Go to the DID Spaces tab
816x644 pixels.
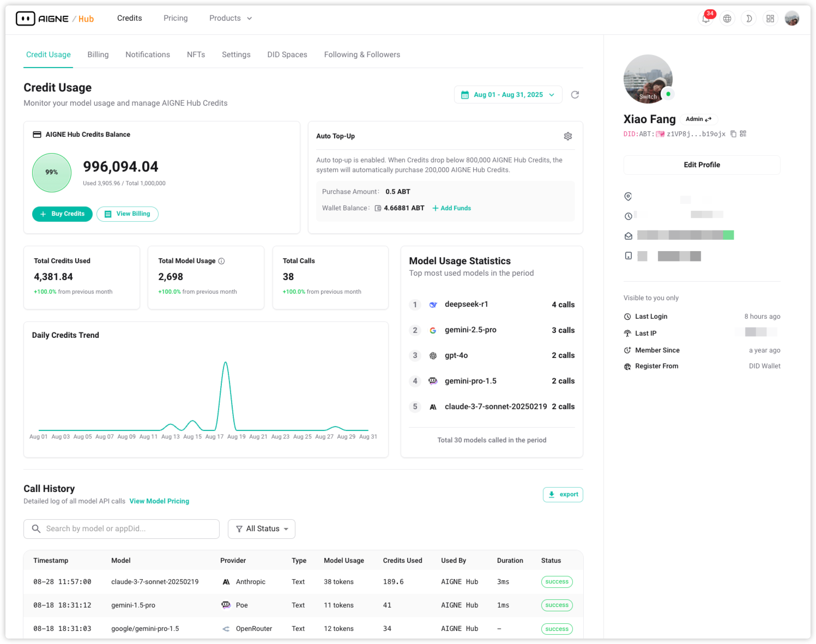pos(287,54)
